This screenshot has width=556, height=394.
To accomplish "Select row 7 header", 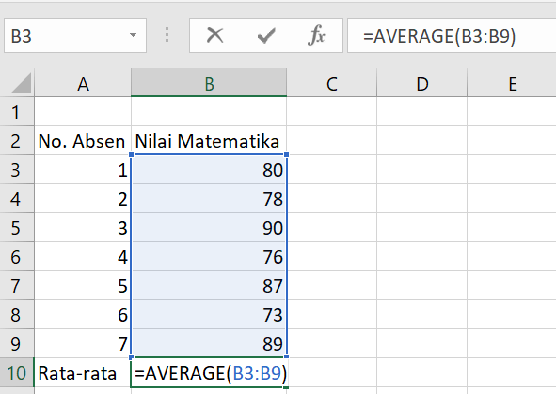I will [x=17, y=286].
